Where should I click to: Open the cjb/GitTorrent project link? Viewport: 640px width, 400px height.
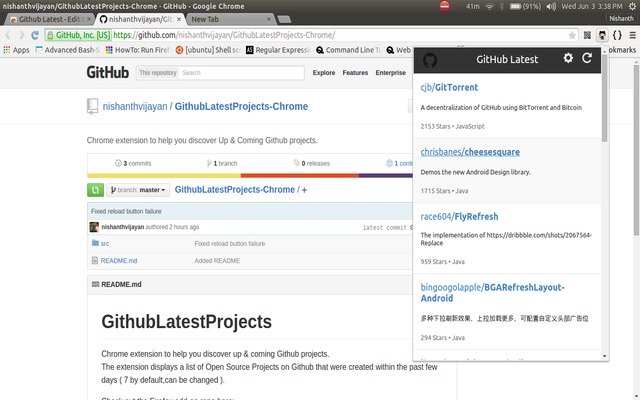point(449,87)
